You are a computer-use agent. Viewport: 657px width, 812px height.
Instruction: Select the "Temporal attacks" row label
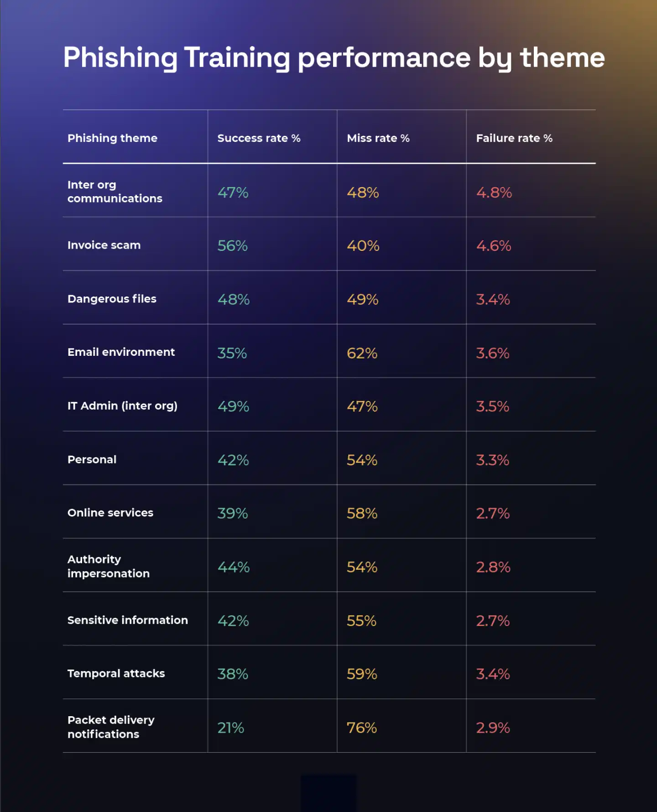pyautogui.click(x=116, y=673)
